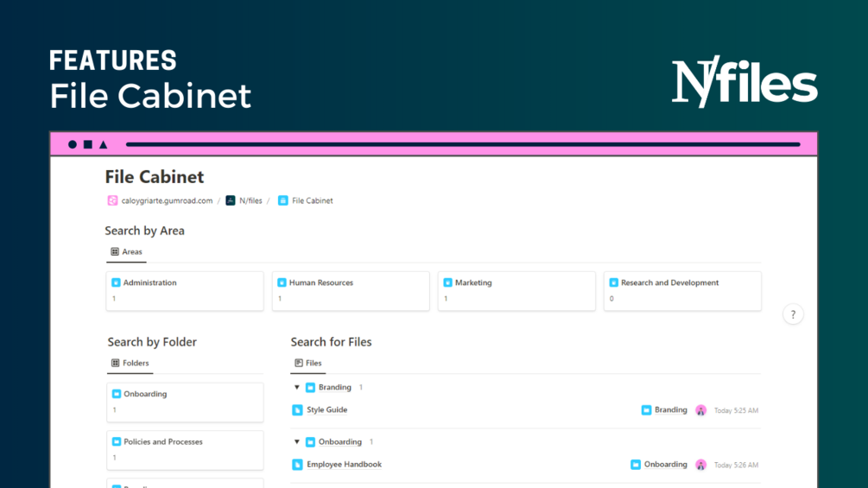The image size is (868, 488).
Task: Collapse the Branding group triangle
Action: [x=297, y=387]
